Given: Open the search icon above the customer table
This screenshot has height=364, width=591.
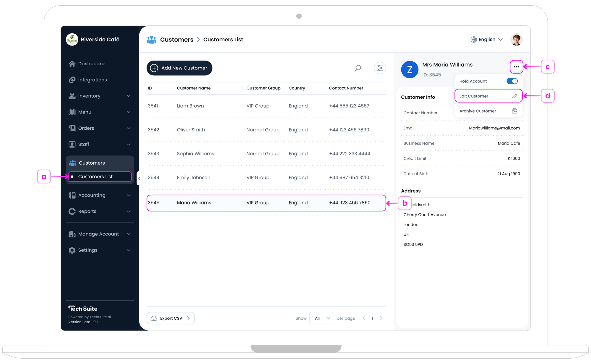Looking at the screenshot, I should [x=357, y=68].
